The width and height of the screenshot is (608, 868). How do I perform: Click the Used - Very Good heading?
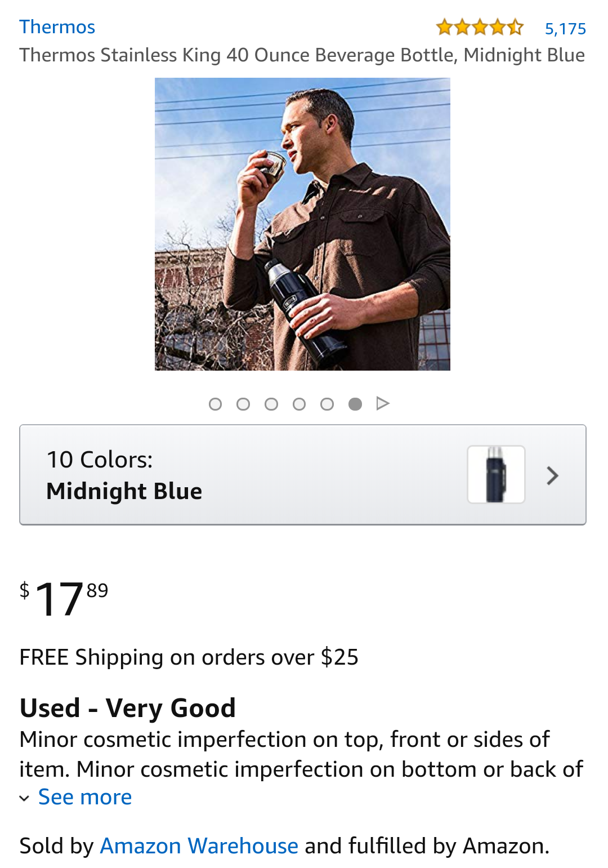128,708
